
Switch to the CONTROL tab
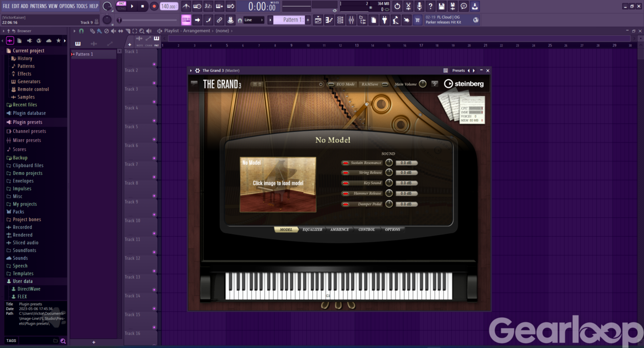pos(366,229)
